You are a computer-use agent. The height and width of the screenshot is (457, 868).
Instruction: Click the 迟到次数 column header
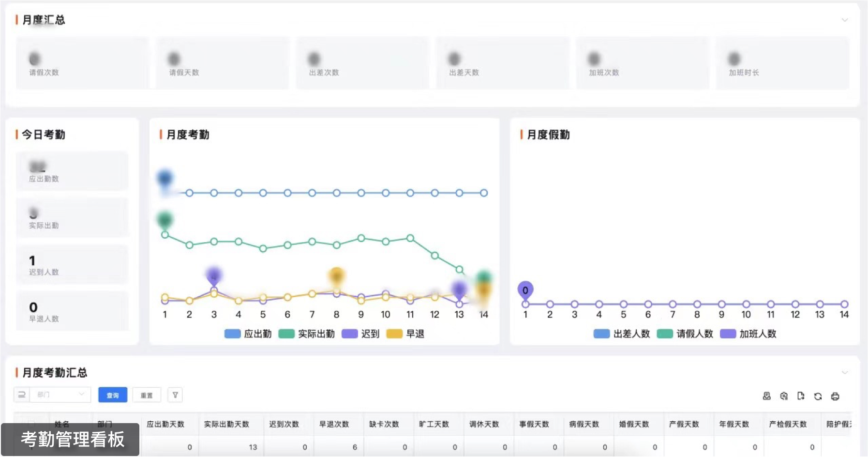pyautogui.click(x=284, y=424)
